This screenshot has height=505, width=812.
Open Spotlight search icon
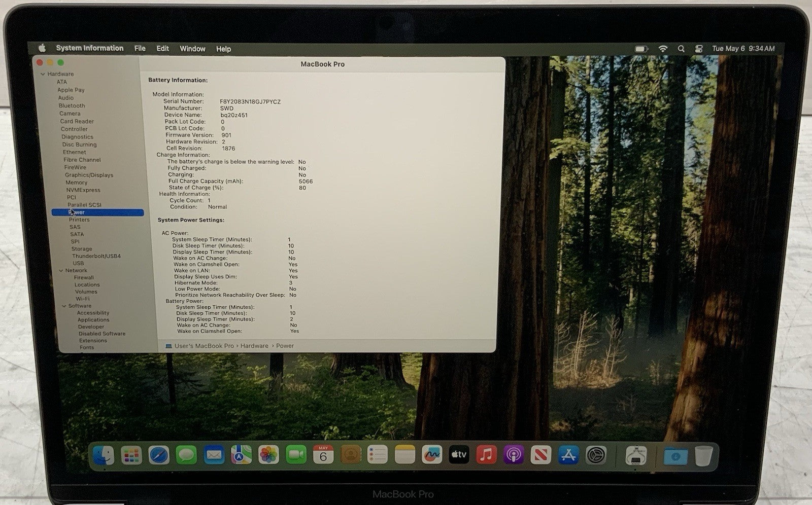[x=681, y=49]
